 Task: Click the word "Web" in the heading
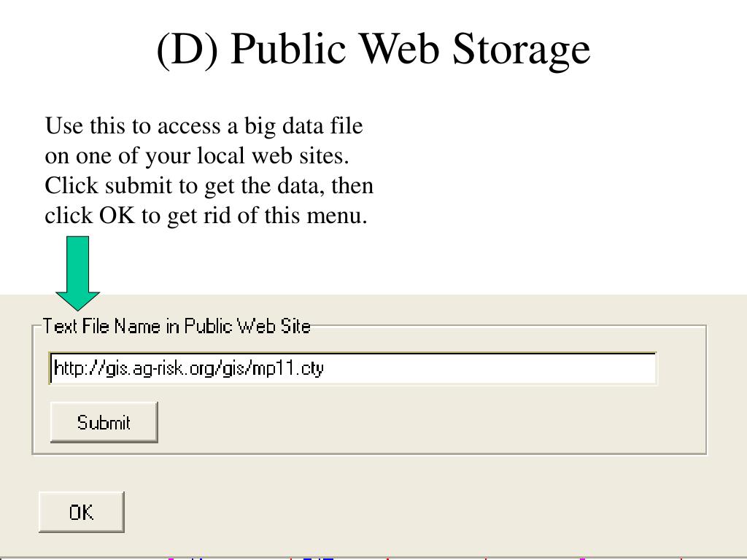click(399, 47)
